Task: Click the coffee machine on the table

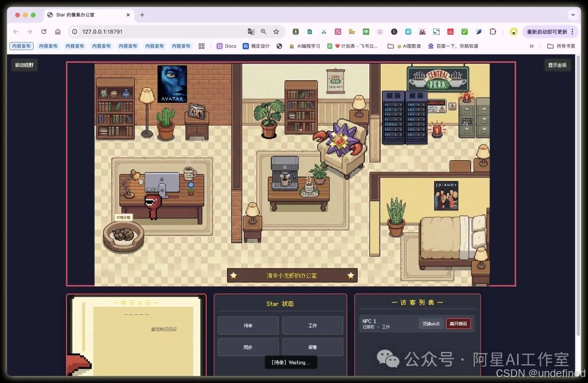Action: tap(285, 173)
